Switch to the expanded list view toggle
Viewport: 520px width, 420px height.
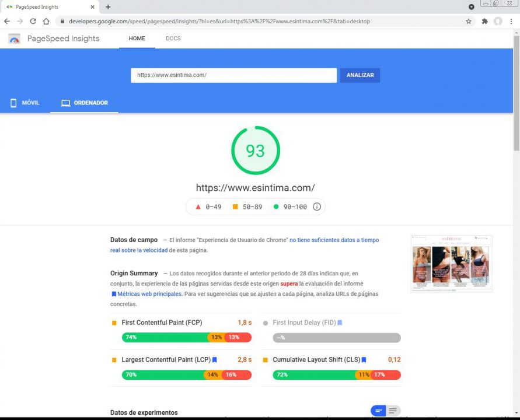tap(393, 411)
